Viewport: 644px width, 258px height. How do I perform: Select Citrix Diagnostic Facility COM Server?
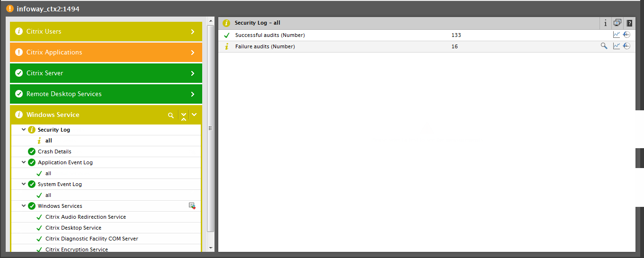(x=92, y=239)
